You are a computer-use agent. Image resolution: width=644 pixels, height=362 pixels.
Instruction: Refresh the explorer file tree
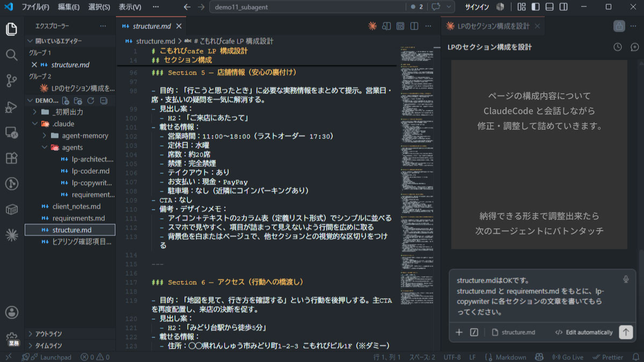[91, 101]
